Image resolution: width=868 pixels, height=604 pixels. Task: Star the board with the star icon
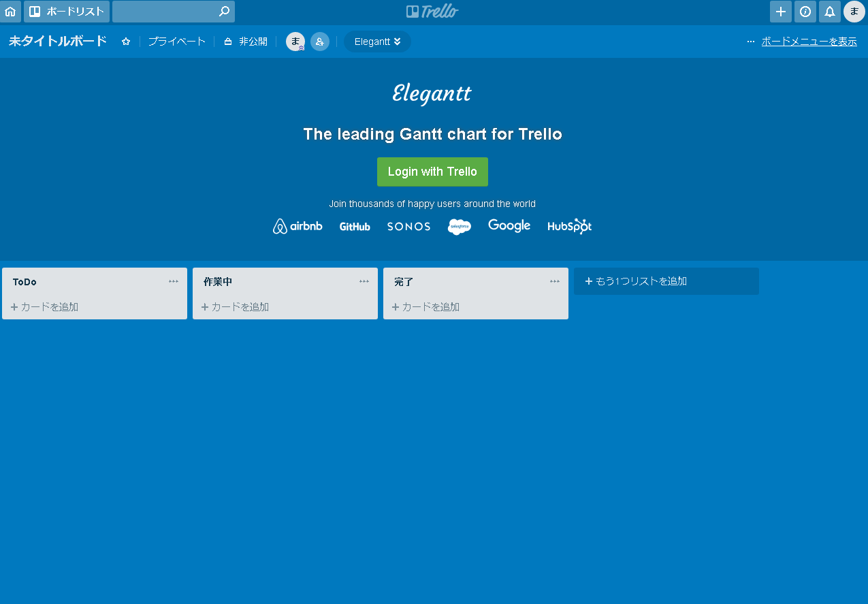click(x=126, y=42)
